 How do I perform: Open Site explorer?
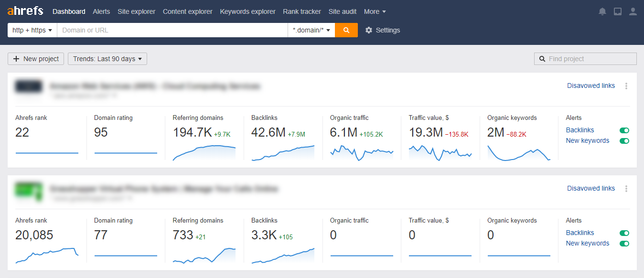[x=136, y=11]
